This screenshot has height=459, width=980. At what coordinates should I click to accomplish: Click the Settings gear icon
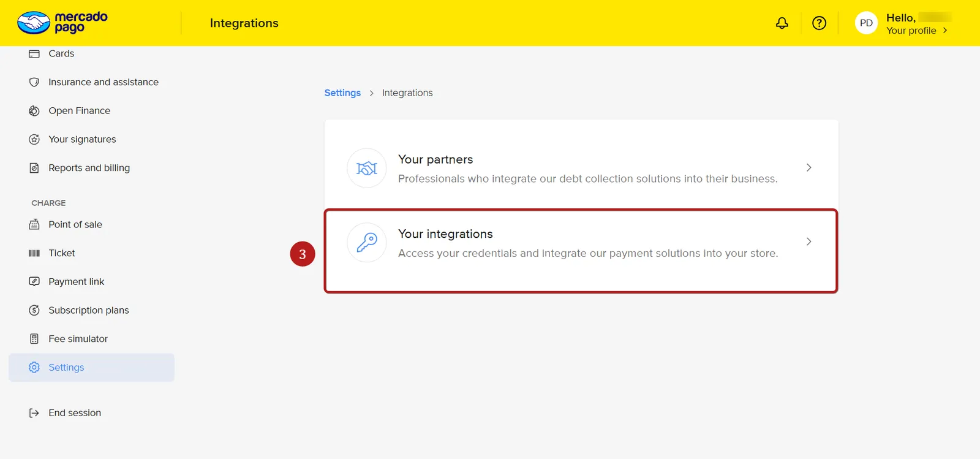point(34,367)
